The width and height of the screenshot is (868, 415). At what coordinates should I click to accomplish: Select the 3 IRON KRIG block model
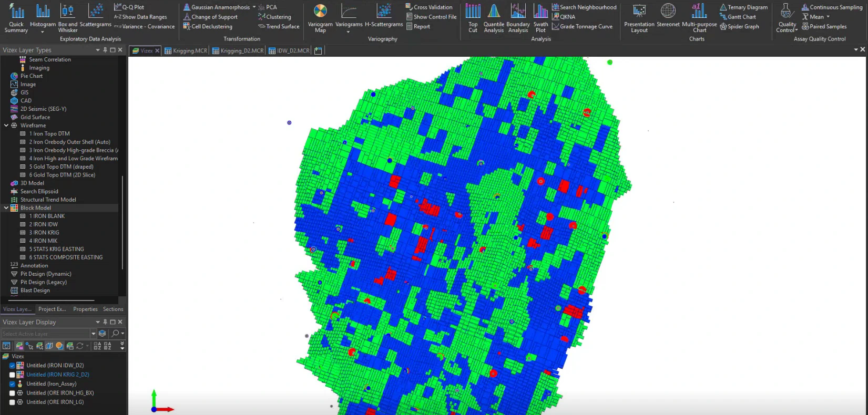[44, 233]
